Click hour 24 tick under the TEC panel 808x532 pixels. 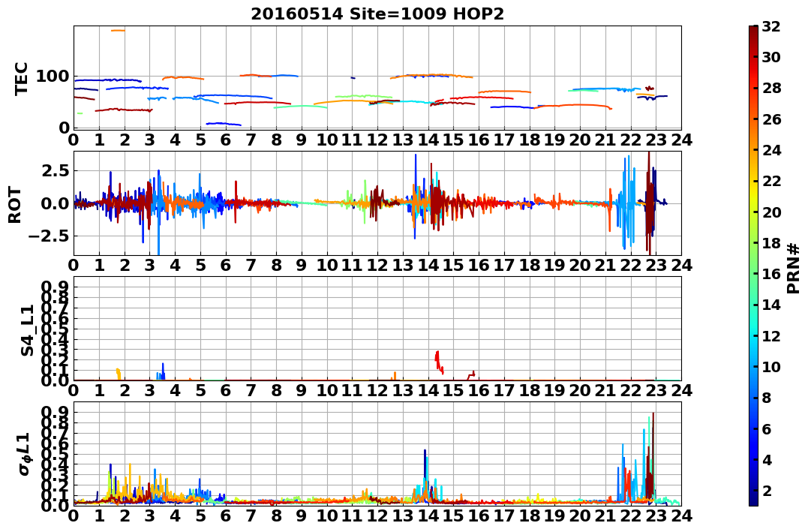point(681,140)
